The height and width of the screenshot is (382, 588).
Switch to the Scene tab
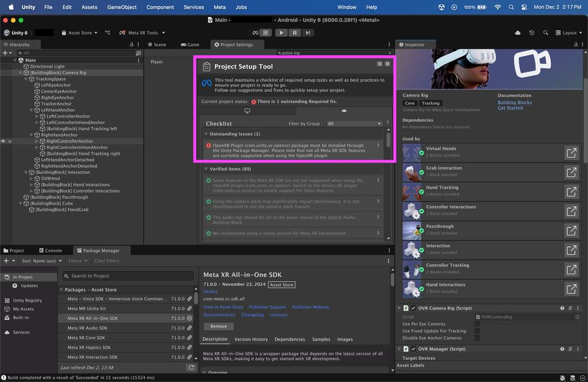pos(157,45)
